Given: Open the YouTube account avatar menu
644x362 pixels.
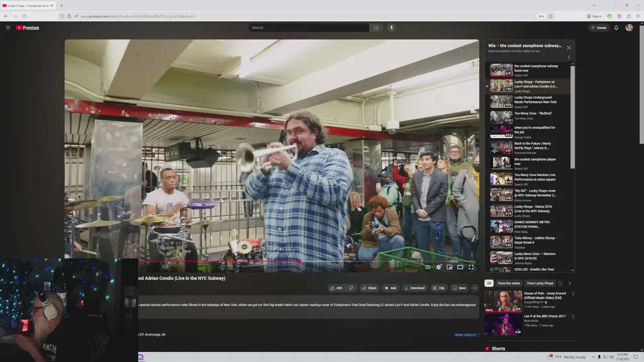Looking at the screenshot, I should [629, 28].
